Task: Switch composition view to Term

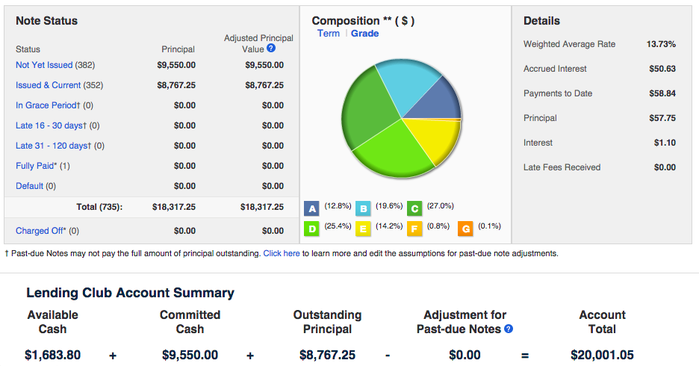Action: pos(329,33)
